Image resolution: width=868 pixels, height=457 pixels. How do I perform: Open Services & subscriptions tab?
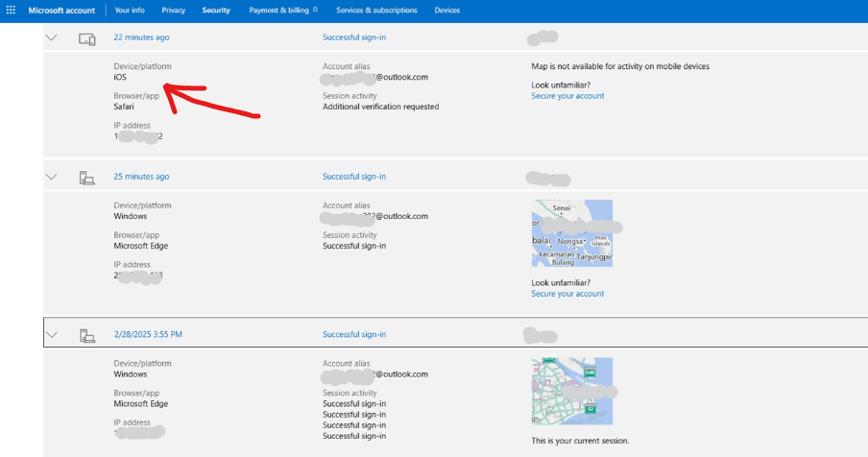point(376,10)
